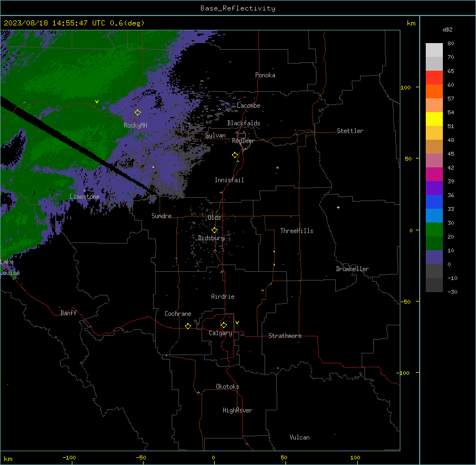Select the Limestone label
Image resolution: width=476 pixels, height=465 pixels.
84,197
